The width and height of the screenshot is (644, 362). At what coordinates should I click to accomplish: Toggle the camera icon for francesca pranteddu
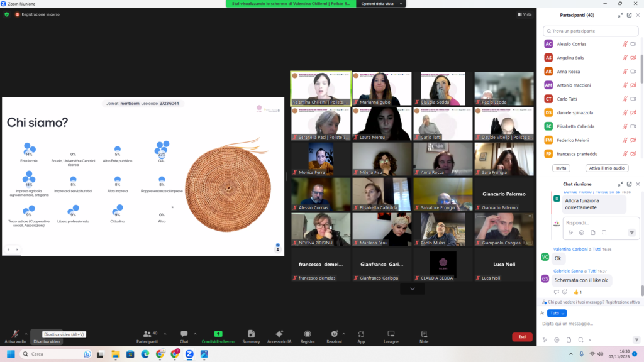tap(633, 154)
